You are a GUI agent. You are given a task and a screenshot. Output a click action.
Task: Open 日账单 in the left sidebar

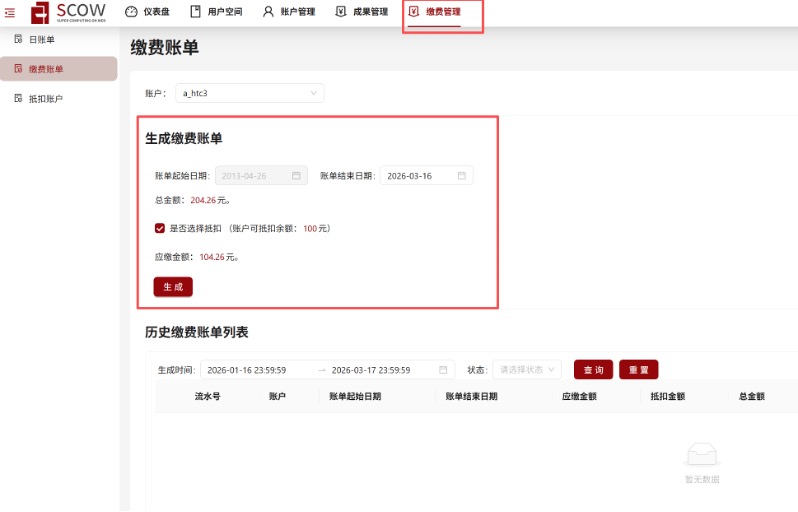42,39
